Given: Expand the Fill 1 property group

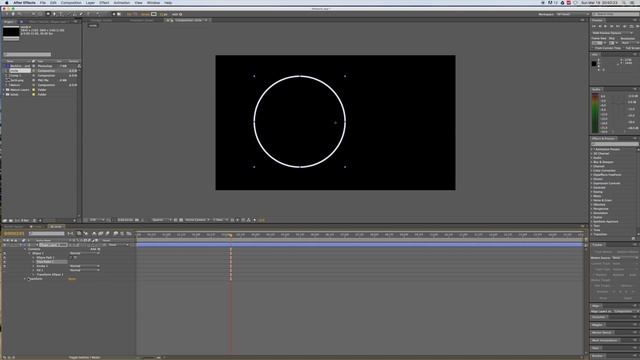Looking at the screenshot, I should click(33, 270).
